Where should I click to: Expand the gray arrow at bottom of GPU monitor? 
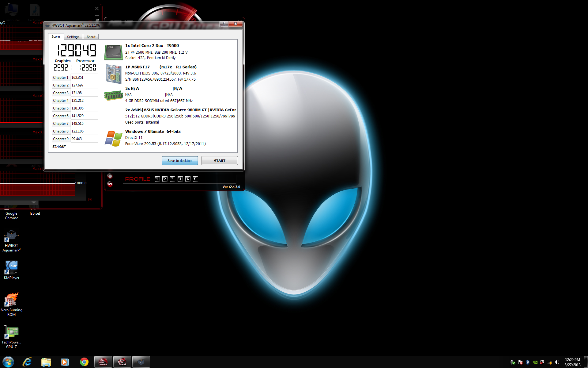[x=34, y=202]
